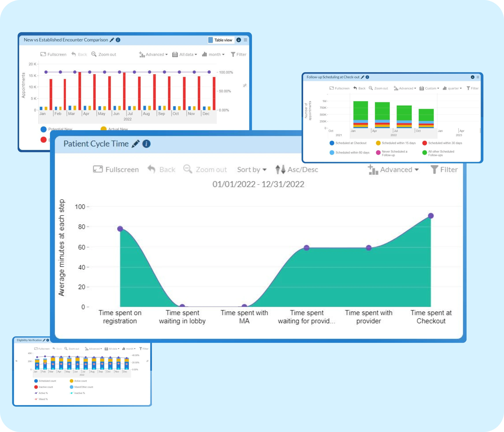Open Filter in Patient Cycle Time panel

pos(444,169)
